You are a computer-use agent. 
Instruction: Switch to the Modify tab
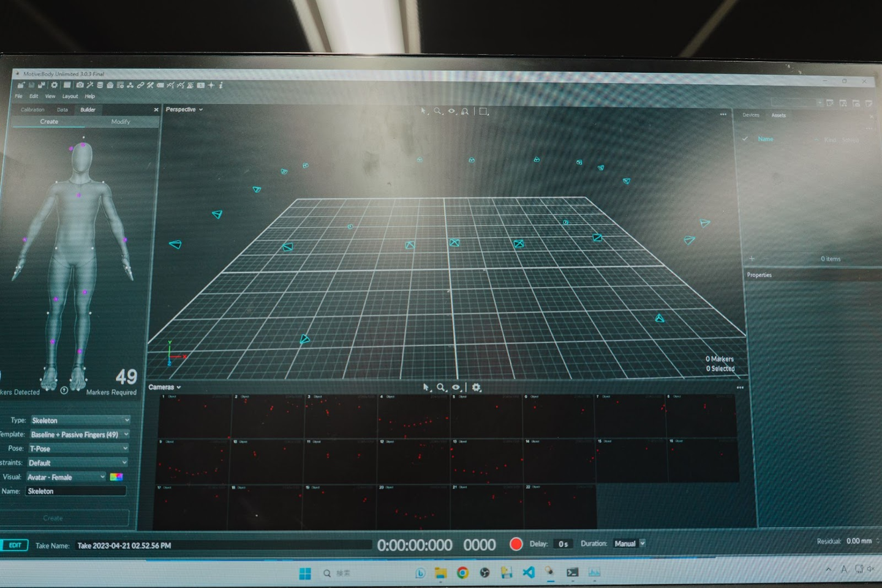click(x=121, y=121)
